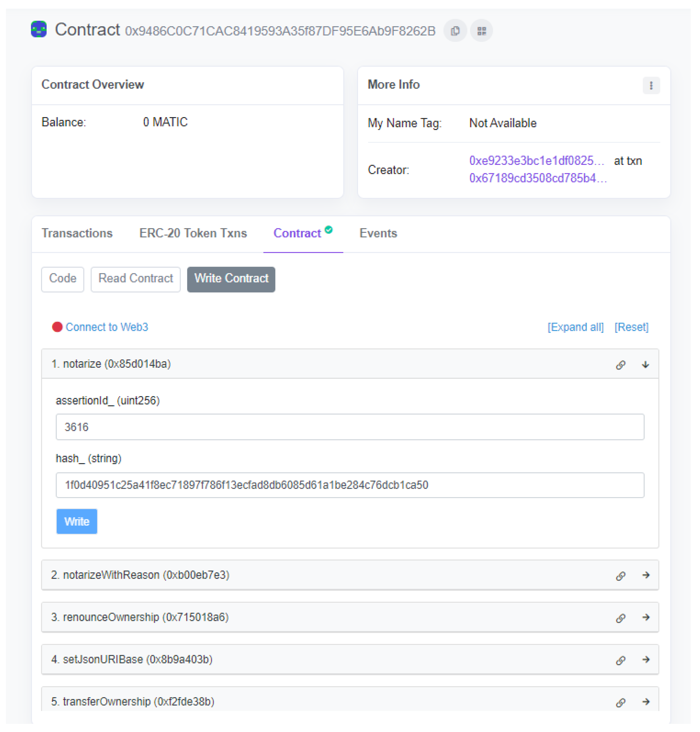
Task: Click the Connect to Web3 link
Action: (107, 327)
